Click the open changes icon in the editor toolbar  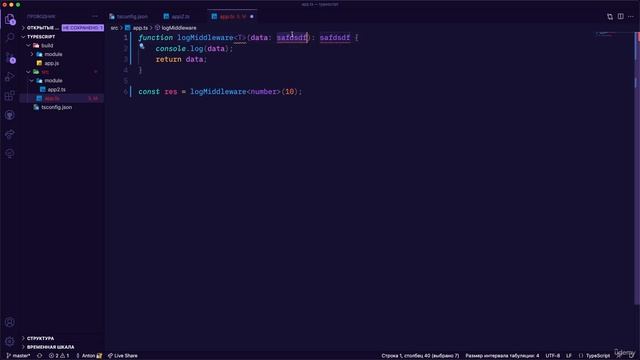tap(610, 16)
